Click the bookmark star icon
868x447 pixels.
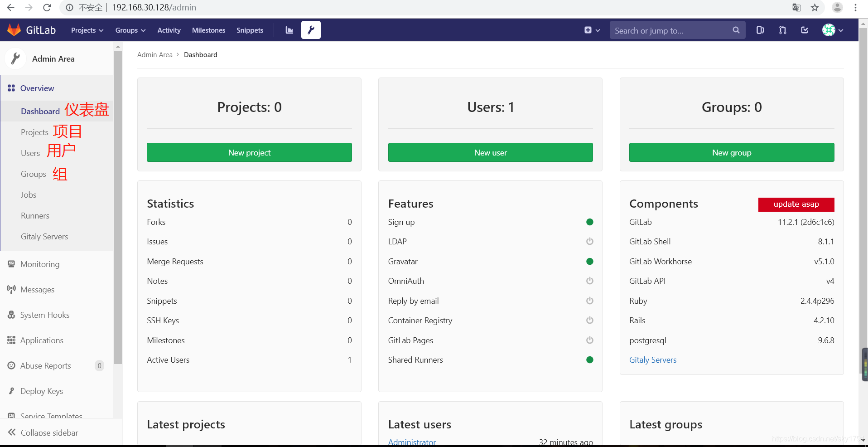pos(815,7)
